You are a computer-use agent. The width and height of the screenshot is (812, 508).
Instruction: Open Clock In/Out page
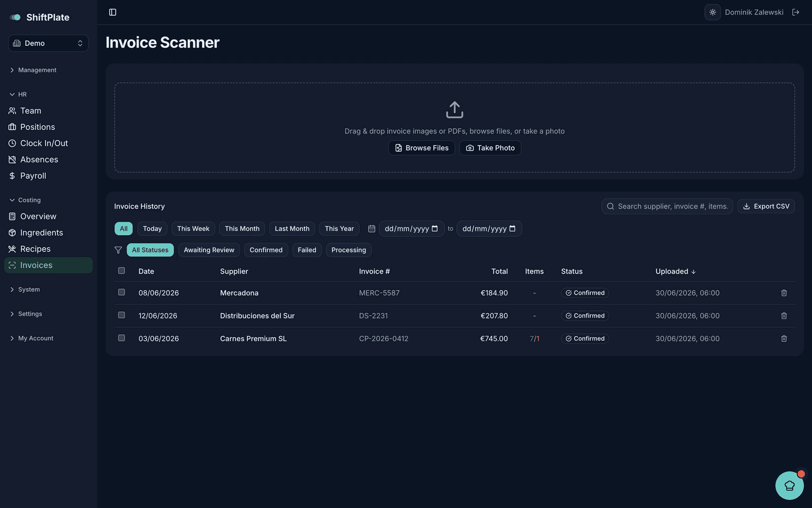point(48,143)
